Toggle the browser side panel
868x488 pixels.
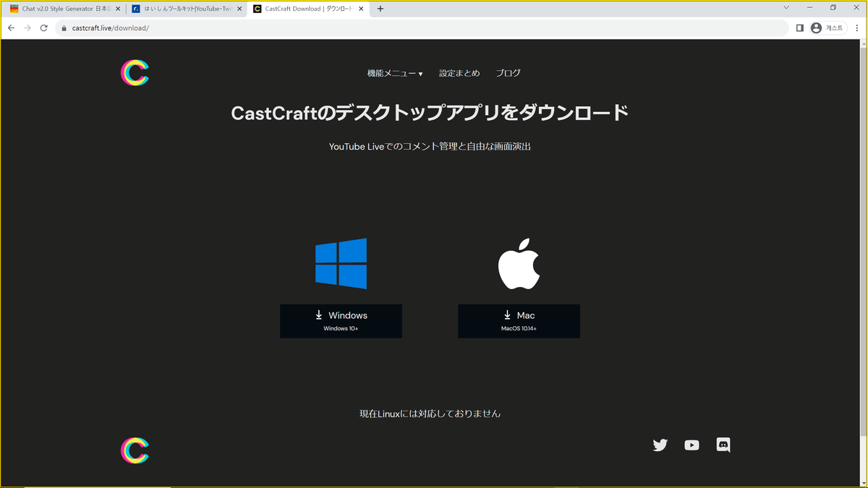pyautogui.click(x=800, y=28)
